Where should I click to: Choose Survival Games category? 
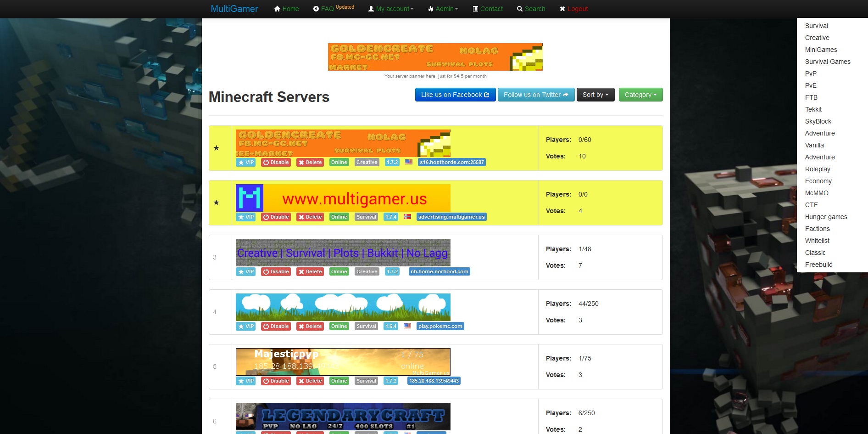click(828, 62)
